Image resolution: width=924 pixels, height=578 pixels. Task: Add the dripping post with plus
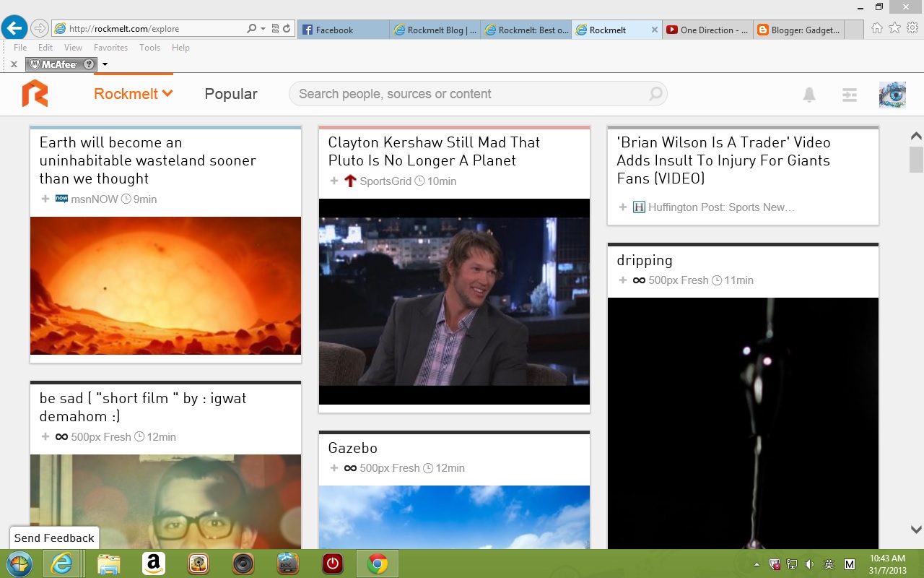click(623, 280)
